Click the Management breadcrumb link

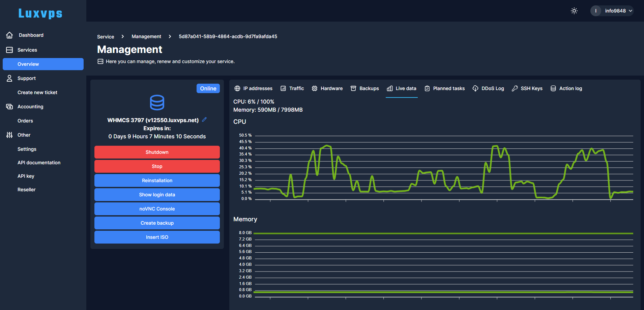pos(146,36)
